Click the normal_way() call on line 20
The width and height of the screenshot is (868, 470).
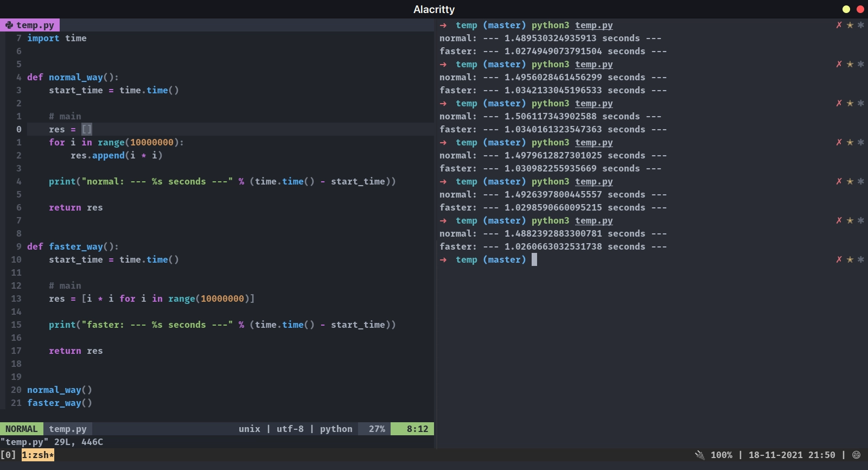60,390
